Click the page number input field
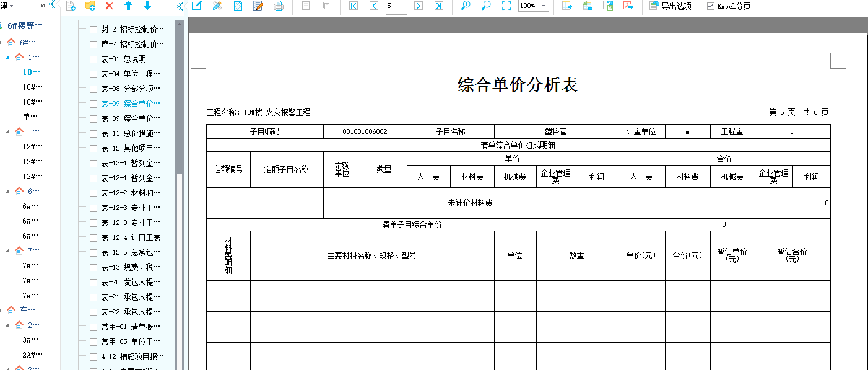The width and height of the screenshot is (868, 370). pyautogui.click(x=396, y=6)
